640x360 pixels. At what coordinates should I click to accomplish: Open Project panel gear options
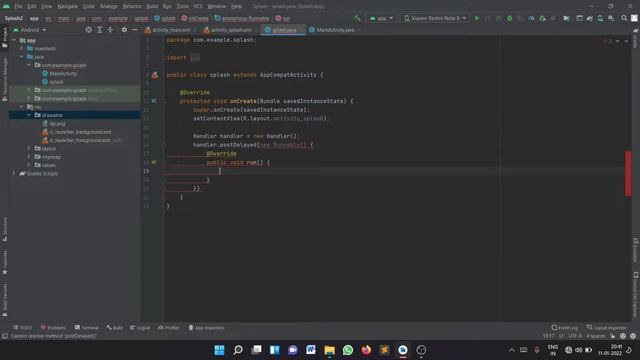click(x=124, y=30)
